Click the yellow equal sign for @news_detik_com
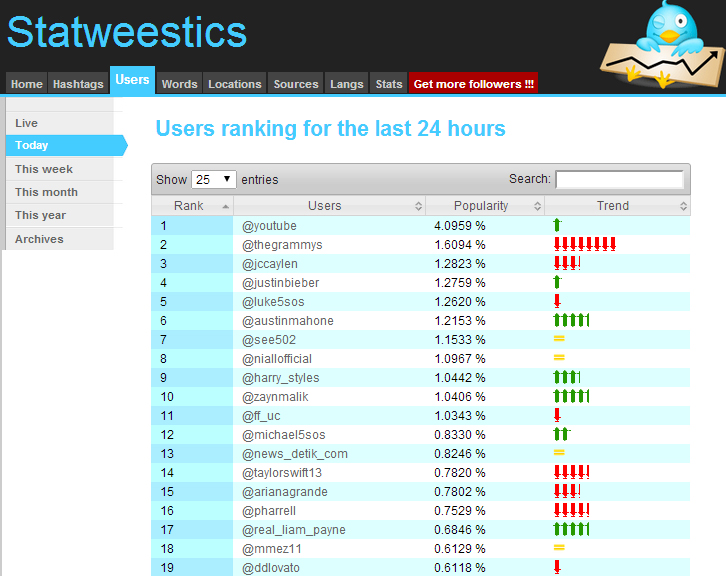Viewport: 726px width, 576px height. coord(559,452)
